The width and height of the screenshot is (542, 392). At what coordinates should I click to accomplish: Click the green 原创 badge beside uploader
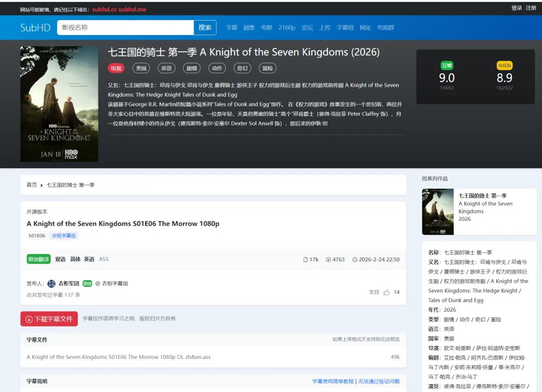pyautogui.click(x=87, y=284)
